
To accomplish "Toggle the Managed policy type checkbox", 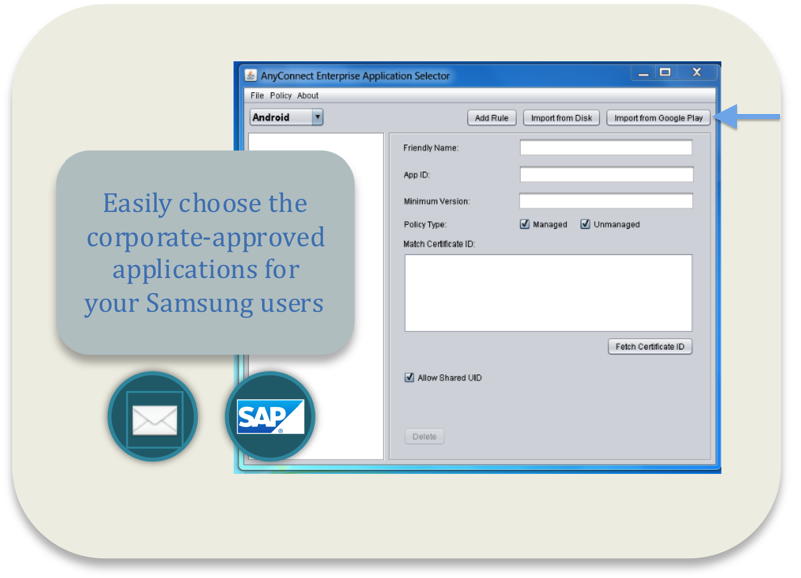I will (x=525, y=224).
